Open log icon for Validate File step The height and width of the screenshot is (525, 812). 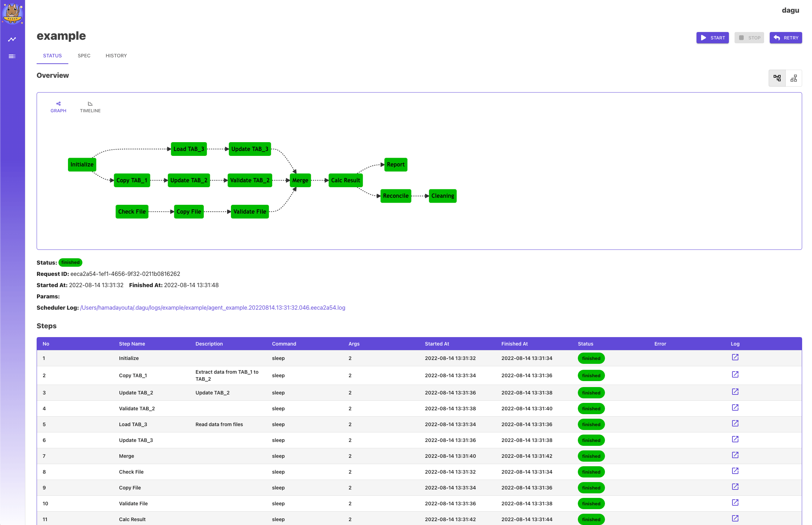click(735, 503)
